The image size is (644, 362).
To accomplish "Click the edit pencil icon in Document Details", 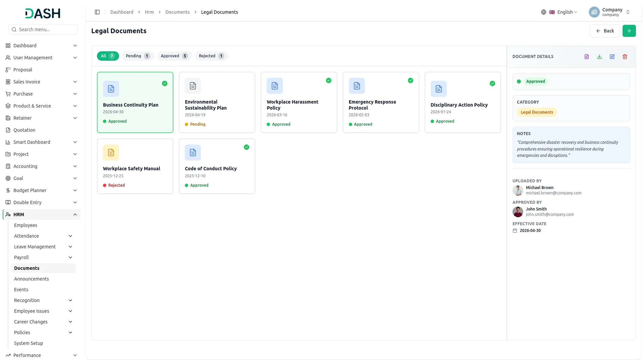I will tap(612, 57).
